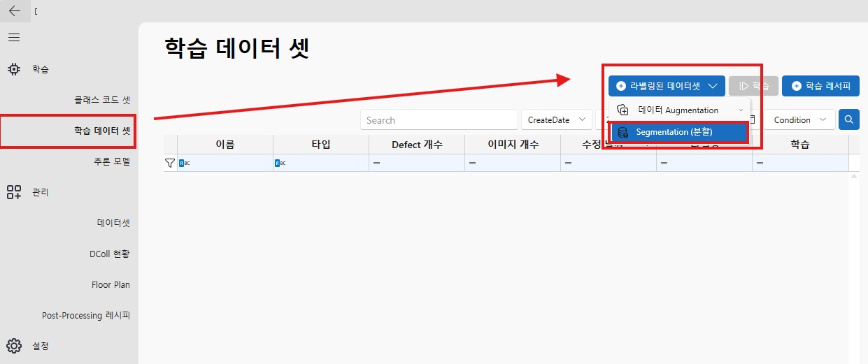868x364 pixels.
Task: Click the ABC filter icon under 타입
Action: pyautogui.click(x=280, y=163)
